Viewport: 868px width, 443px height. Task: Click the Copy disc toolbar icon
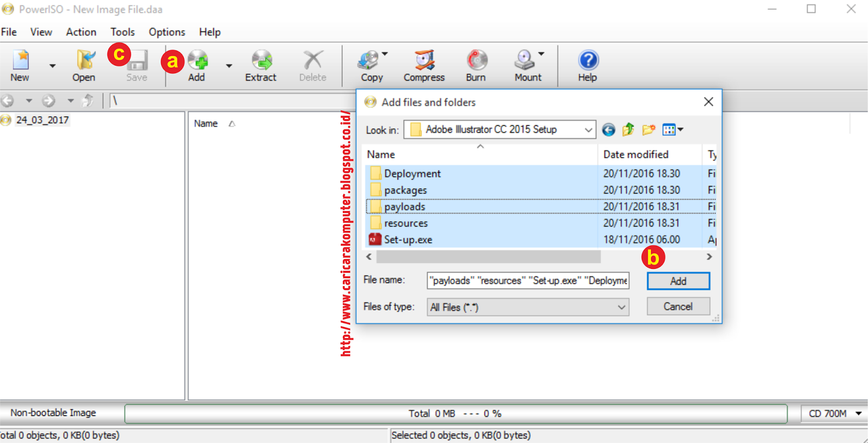pyautogui.click(x=368, y=60)
